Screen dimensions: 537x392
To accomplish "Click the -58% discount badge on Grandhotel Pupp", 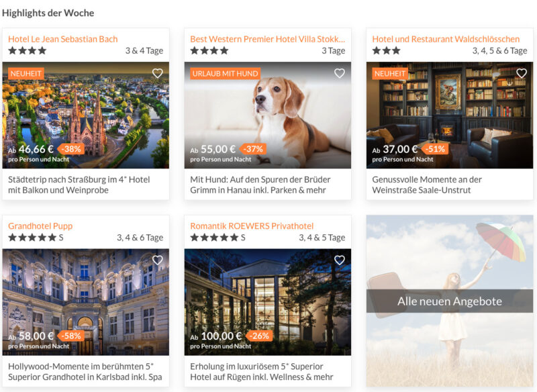I will pos(71,336).
